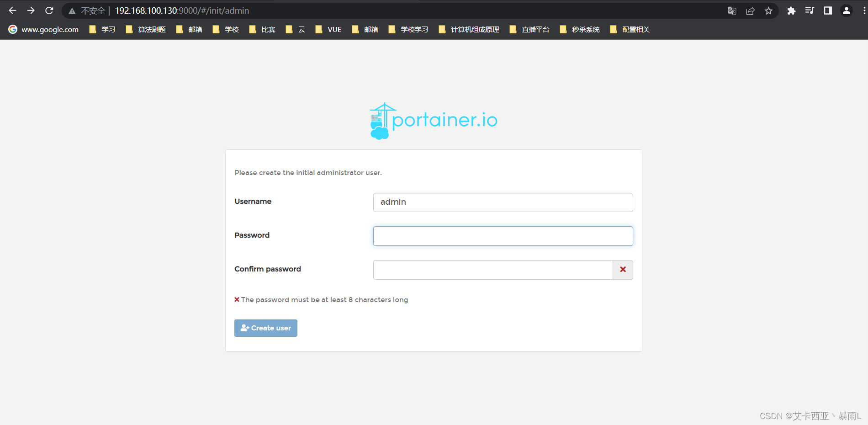Open the 学校 bookmark folder
Image resolution: width=868 pixels, height=425 pixels.
point(226,29)
